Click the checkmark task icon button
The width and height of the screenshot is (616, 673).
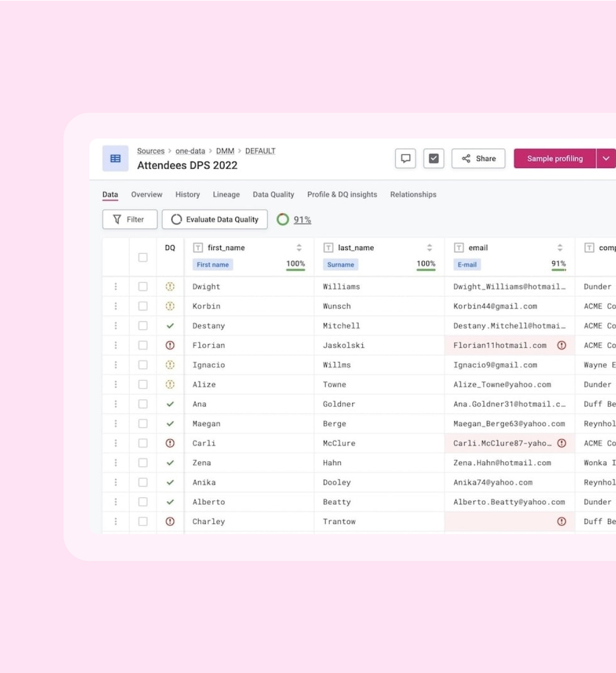(x=433, y=158)
